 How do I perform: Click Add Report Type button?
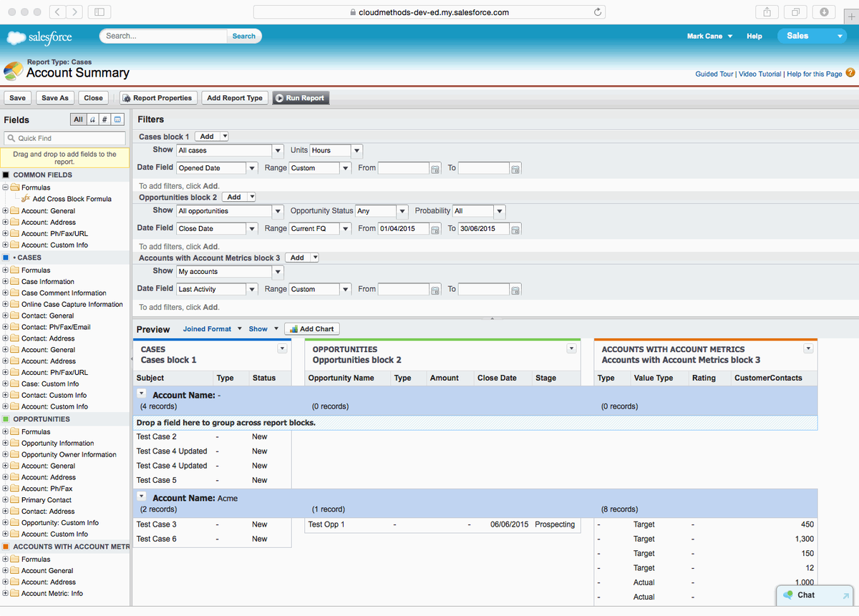(235, 98)
